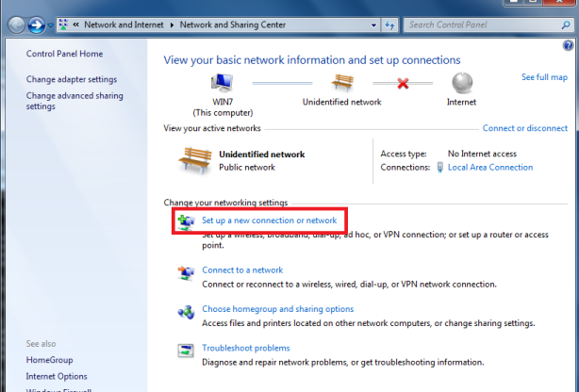Viewport: 579px width, 392px height.
Task: Open Troubleshoot problems link
Action: 246,348
